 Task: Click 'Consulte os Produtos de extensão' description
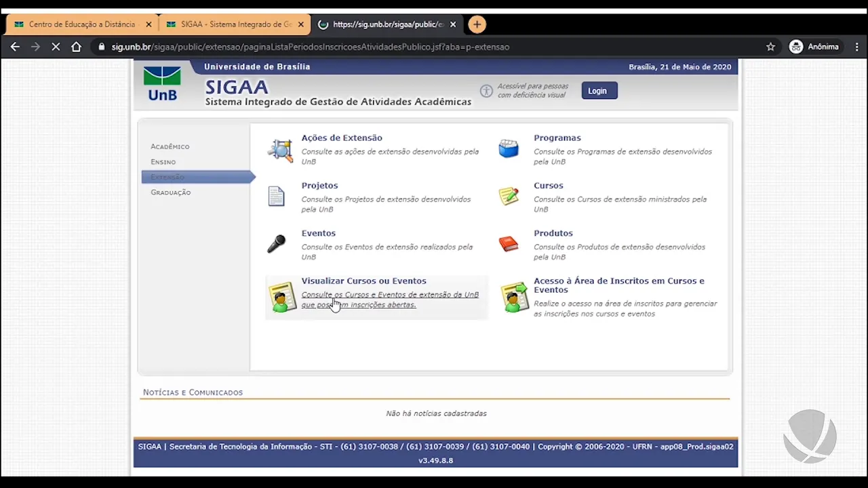[619, 252]
